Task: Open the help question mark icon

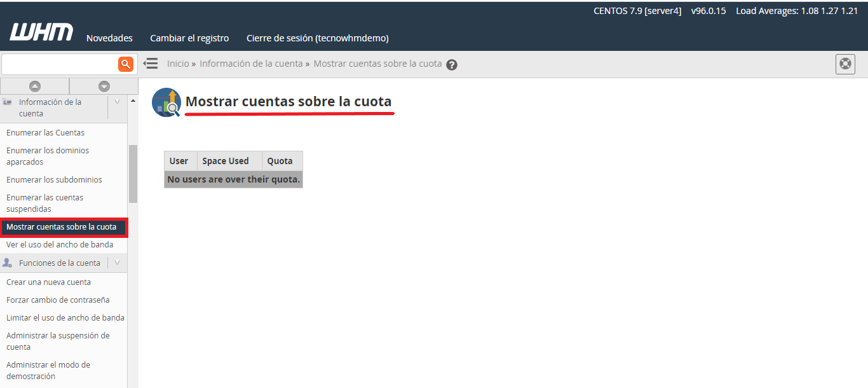Action: [x=452, y=65]
